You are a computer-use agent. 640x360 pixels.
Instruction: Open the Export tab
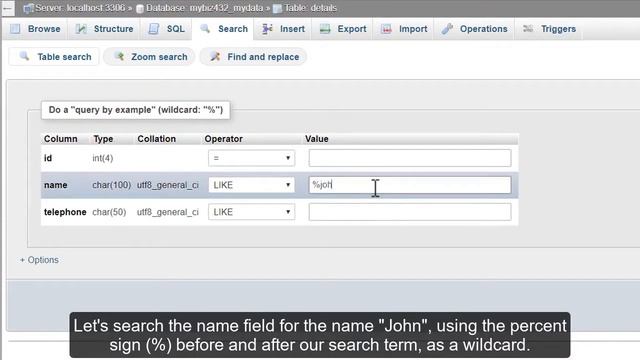[x=343, y=29]
